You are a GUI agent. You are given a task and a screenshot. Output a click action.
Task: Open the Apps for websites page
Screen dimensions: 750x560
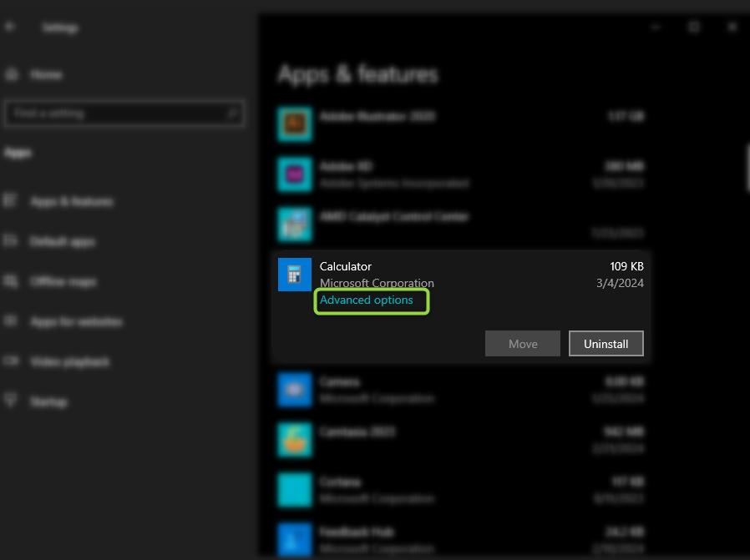75,322
